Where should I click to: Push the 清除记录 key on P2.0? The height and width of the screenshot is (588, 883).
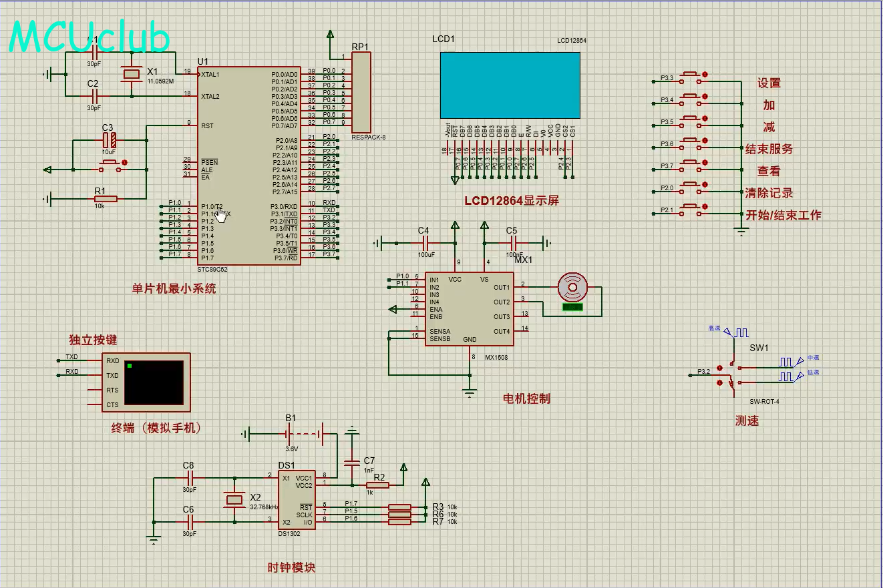coord(690,188)
